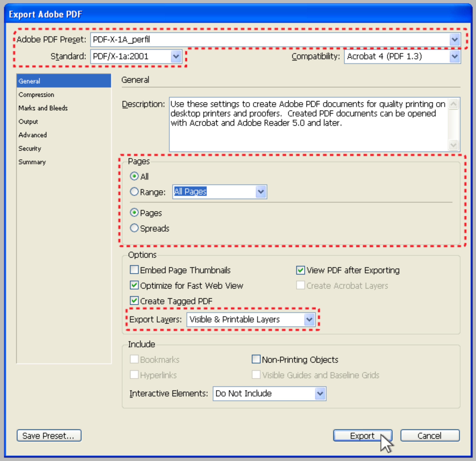This screenshot has height=461, width=476.
Task: Uncheck View PDF after Exporting
Action: tap(300, 270)
